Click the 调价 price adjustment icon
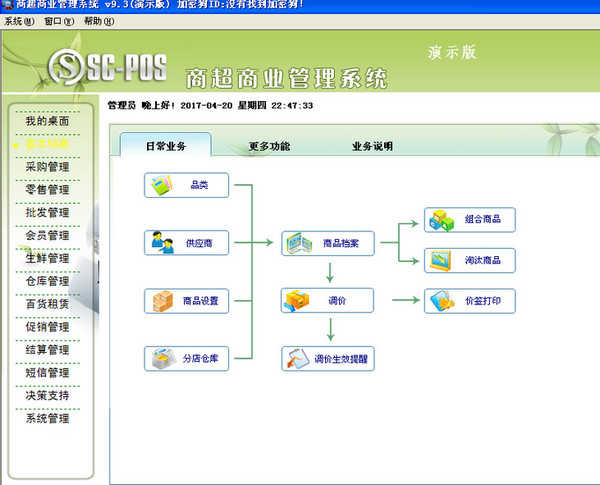Screen dimensions: 600x485 coord(298,300)
